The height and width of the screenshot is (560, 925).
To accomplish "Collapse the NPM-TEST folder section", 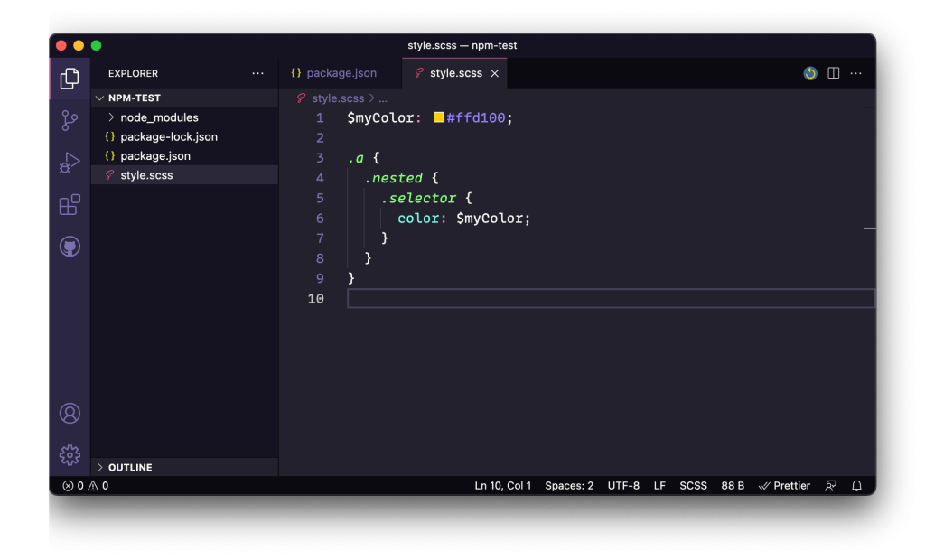I will click(x=184, y=98).
